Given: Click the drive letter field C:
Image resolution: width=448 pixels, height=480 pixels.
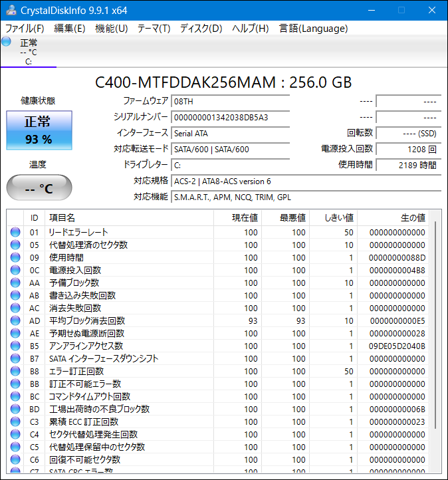Looking at the screenshot, I should tap(231, 165).
